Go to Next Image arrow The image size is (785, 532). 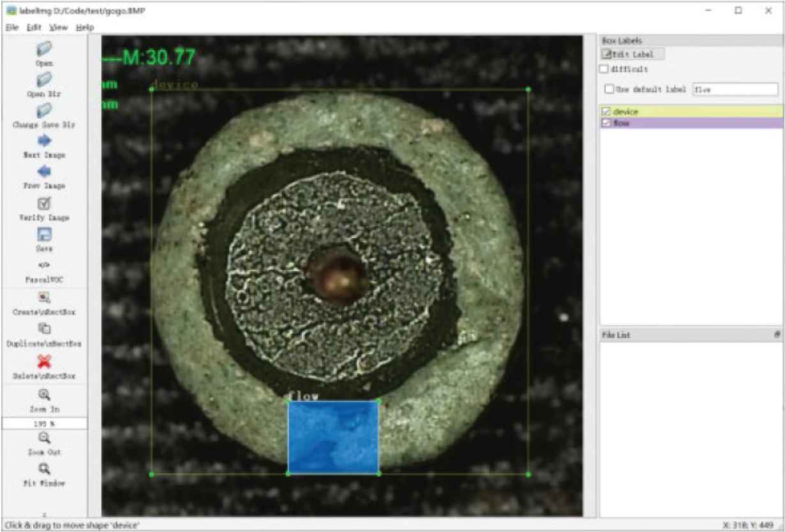pyautogui.click(x=44, y=142)
